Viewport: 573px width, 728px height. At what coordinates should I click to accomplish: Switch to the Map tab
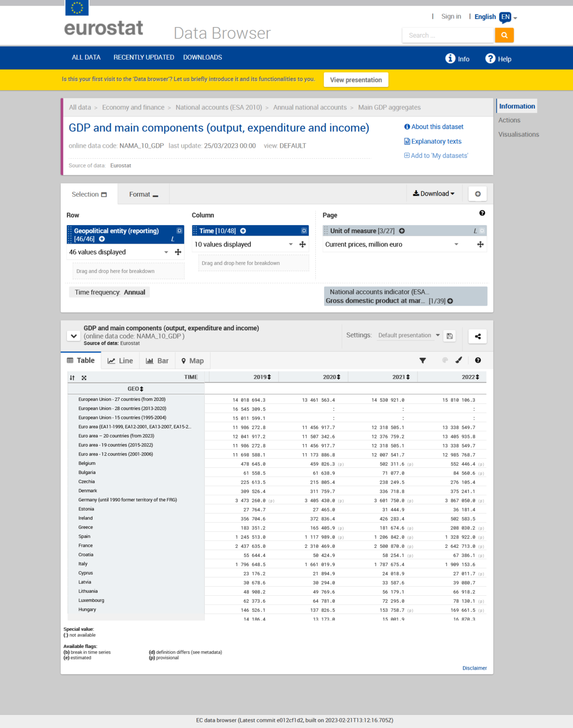pos(192,361)
